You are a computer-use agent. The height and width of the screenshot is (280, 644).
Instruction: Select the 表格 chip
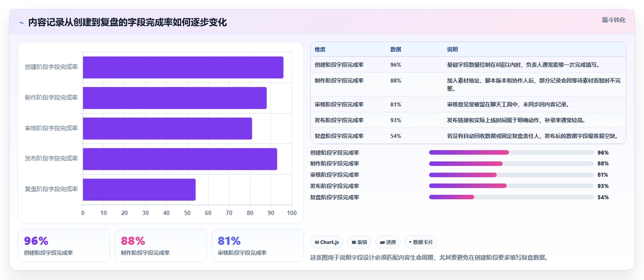point(360,242)
